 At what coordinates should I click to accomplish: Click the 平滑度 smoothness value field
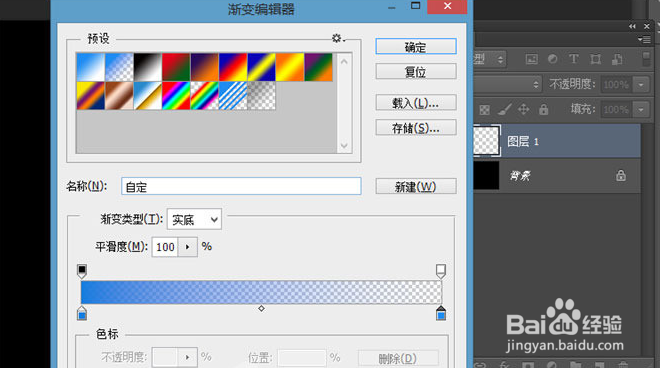165,247
